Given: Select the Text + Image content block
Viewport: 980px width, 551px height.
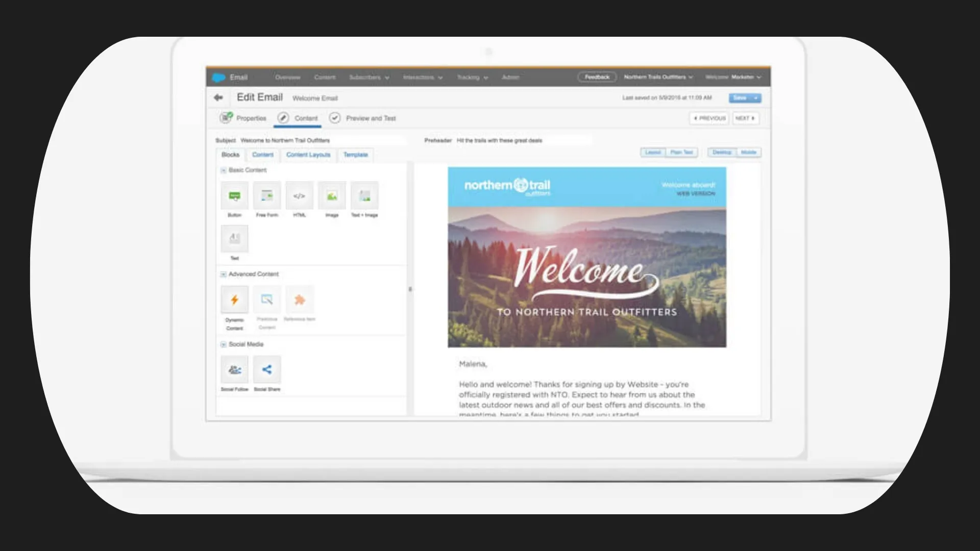Looking at the screenshot, I should coord(364,196).
